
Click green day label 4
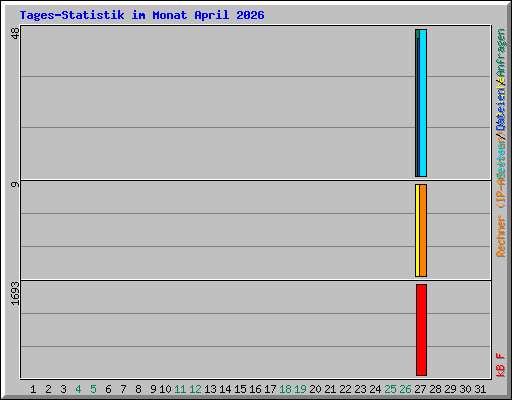coord(78,389)
